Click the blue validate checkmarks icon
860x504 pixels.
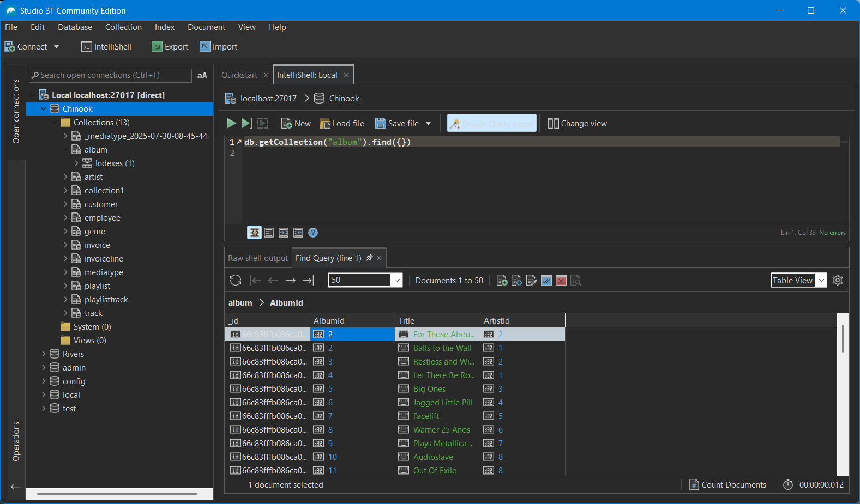click(x=546, y=280)
